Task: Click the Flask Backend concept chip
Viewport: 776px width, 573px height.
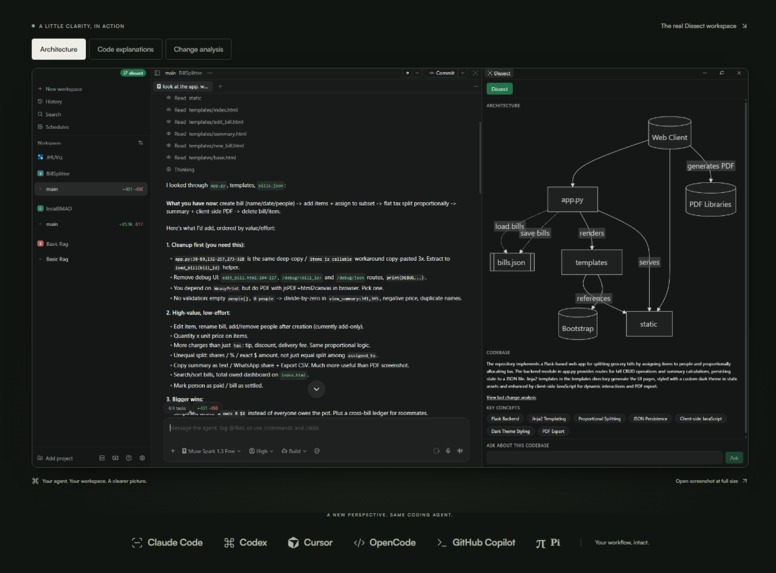Action: 505,419
